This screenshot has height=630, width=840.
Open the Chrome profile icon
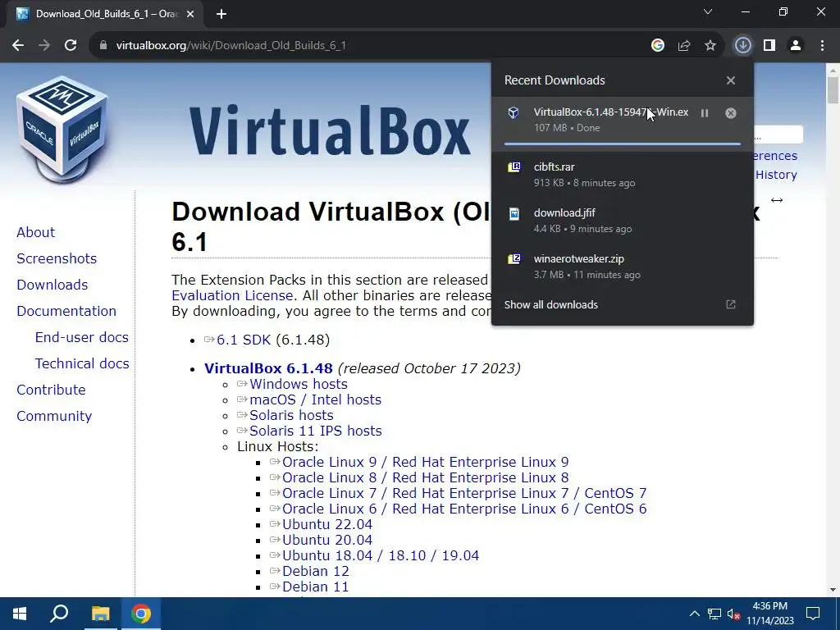pyautogui.click(x=796, y=46)
